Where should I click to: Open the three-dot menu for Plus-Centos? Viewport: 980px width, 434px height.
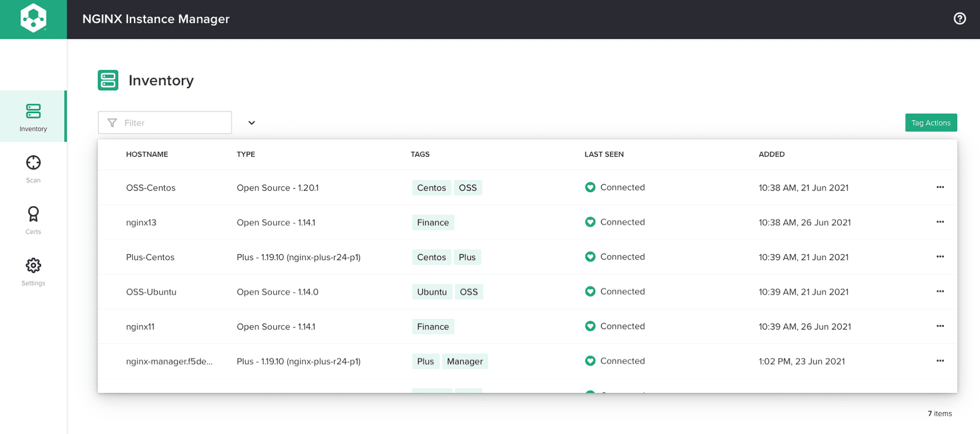pyautogui.click(x=940, y=257)
